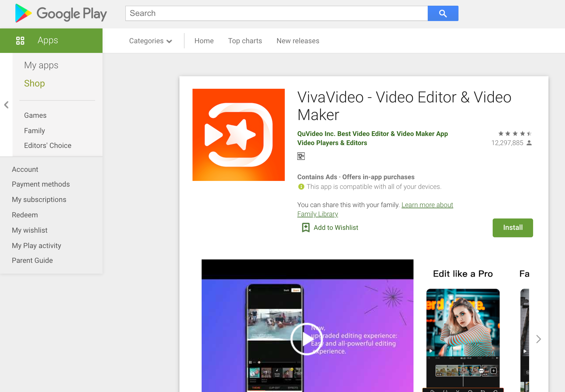This screenshot has height=392, width=565.
Task: Open Payment methods in the sidebar
Action: pos(41,184)
